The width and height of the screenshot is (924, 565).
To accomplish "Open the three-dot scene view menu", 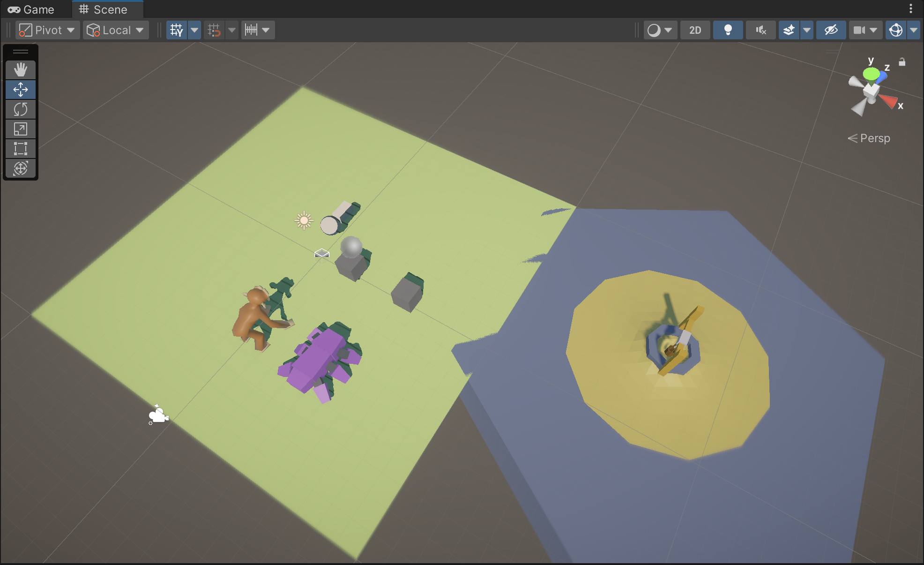I will (x=910, y=8).
